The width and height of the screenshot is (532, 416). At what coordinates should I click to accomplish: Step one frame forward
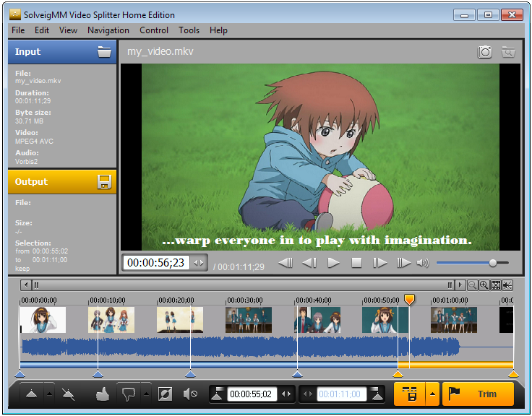(379, 263)
